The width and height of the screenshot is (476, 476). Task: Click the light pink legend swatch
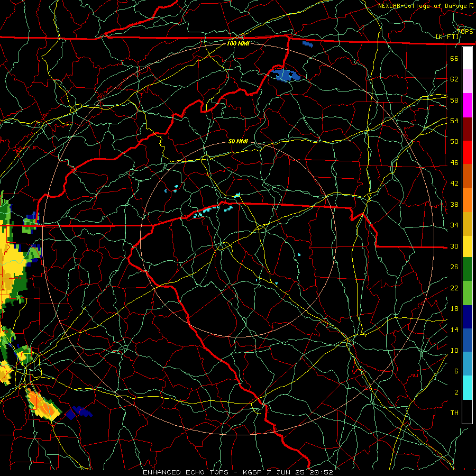[467, 81]
